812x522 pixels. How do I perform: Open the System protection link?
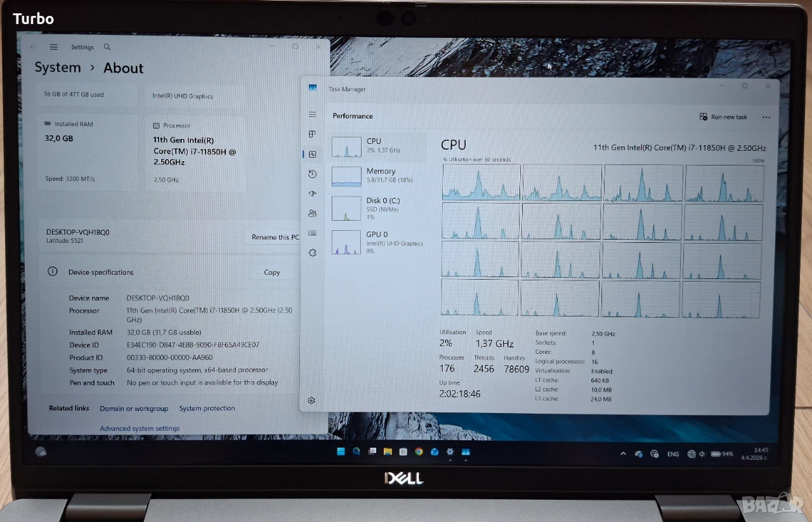click(x=207, y=408)
